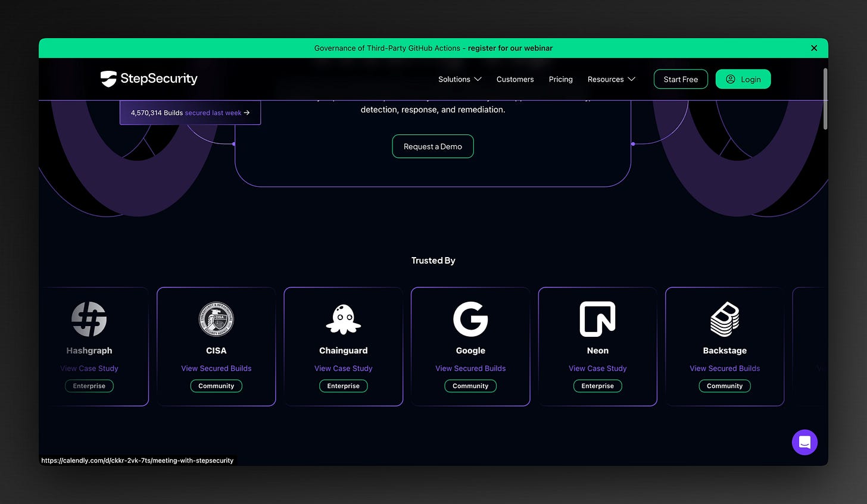This screenshot has width=867, height=504.
Task: Click the Backstage logo
Action: pyautogui.click(x=725, y=319)
